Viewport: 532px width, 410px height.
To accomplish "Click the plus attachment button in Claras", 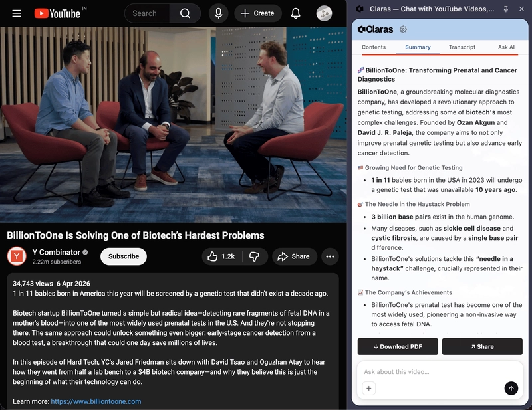I will 369,388.
